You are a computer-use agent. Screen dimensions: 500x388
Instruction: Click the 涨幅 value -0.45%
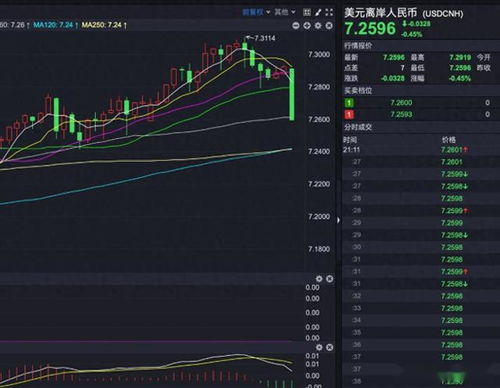click(x=459, y=78)
